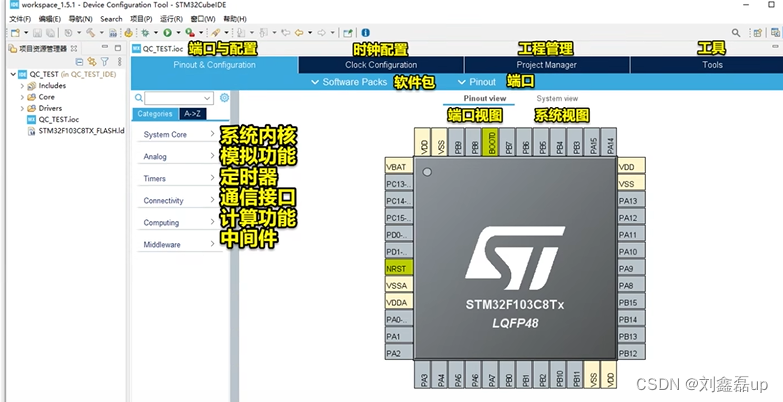The height and width of the screenshot is (402, 783).
Task: Select the Pinout view option
Action: coord(485,98)
